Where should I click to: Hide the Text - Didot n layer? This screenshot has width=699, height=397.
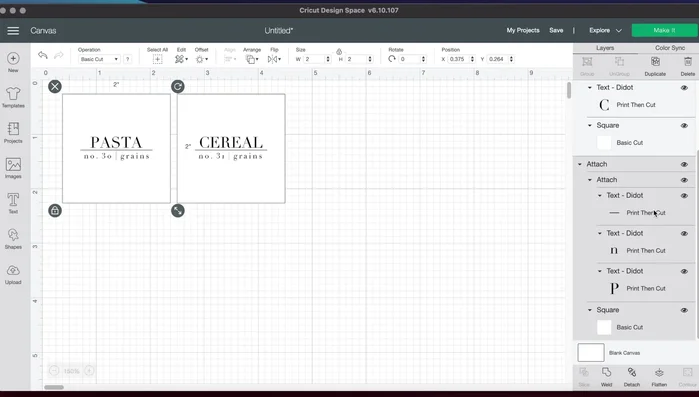click(x=684, y=233)
